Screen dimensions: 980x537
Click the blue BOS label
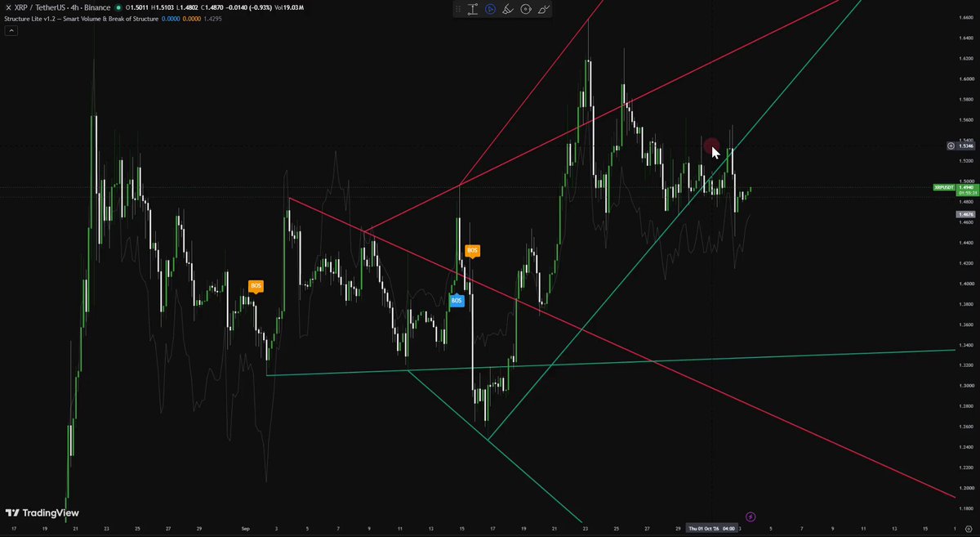point(457,301)
